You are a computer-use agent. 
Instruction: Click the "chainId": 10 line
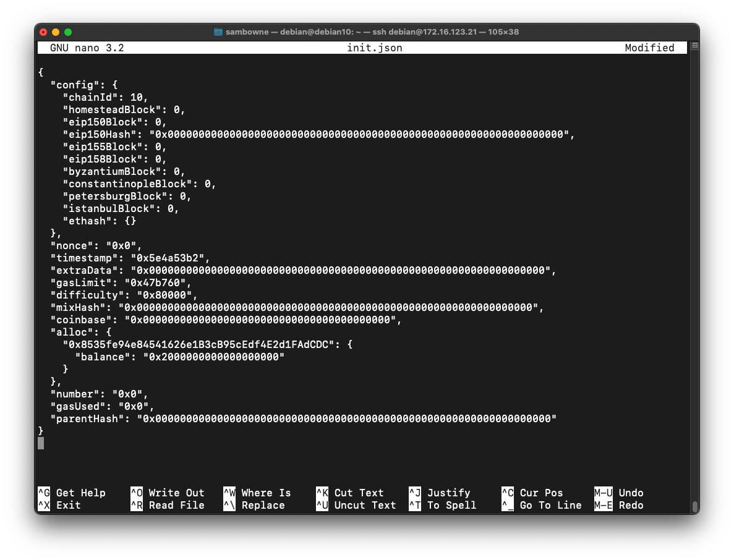pyautogui.click(x=105, y=97)
